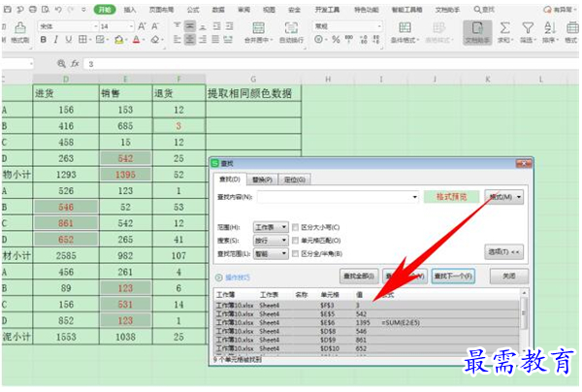Click the formula bar input showing 3
This screenshot has height=392, width=582.
[331, 64]
